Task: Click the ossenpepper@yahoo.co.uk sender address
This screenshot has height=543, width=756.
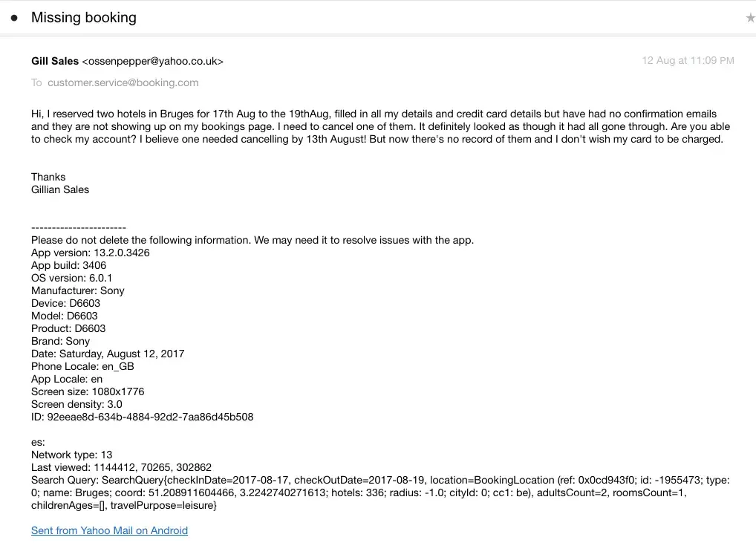Action: coord(152,61)
